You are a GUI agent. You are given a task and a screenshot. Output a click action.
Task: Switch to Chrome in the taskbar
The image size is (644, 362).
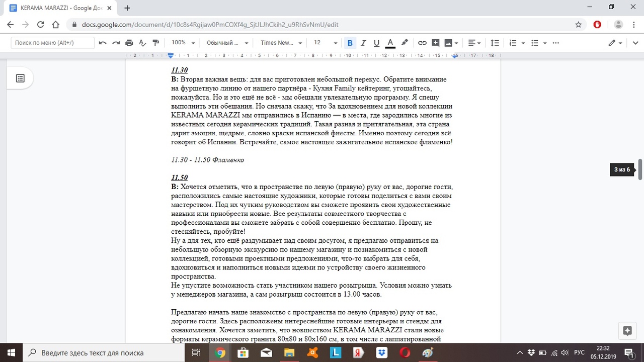(x=220, y=352)
